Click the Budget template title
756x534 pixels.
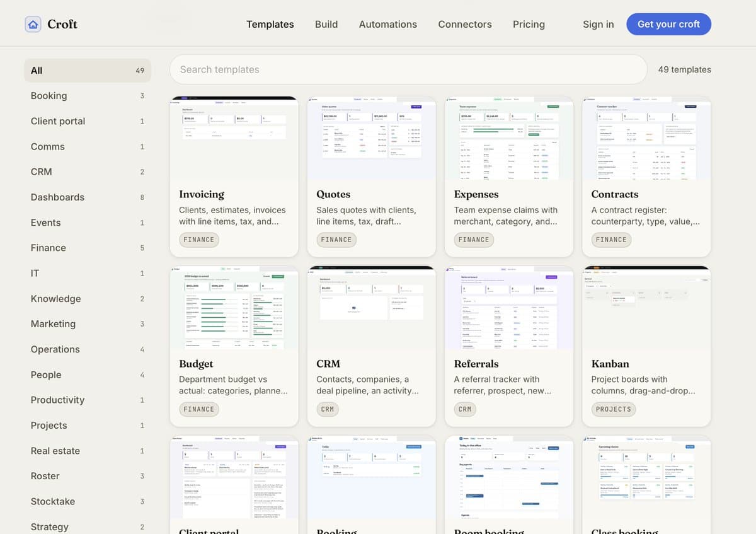[196, 364]
